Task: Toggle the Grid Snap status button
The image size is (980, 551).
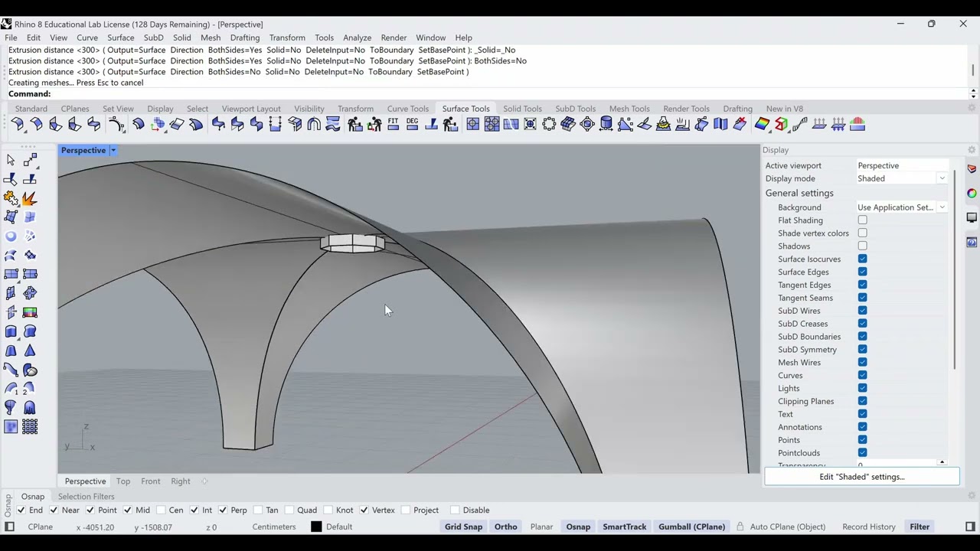Action: pos(463,527)
